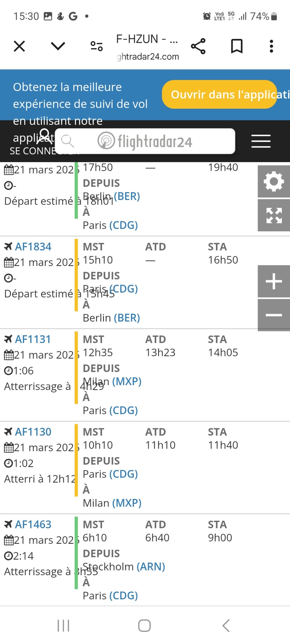The image size is (290, 644).
Task: Open the hamburger menu on Flightradar24
Action: [261, 141]
